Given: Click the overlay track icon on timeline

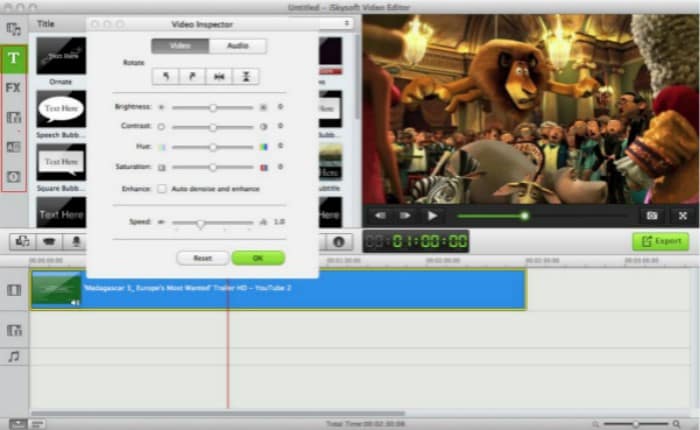Looking at the screenshot, I should click(x=14, y=330).
